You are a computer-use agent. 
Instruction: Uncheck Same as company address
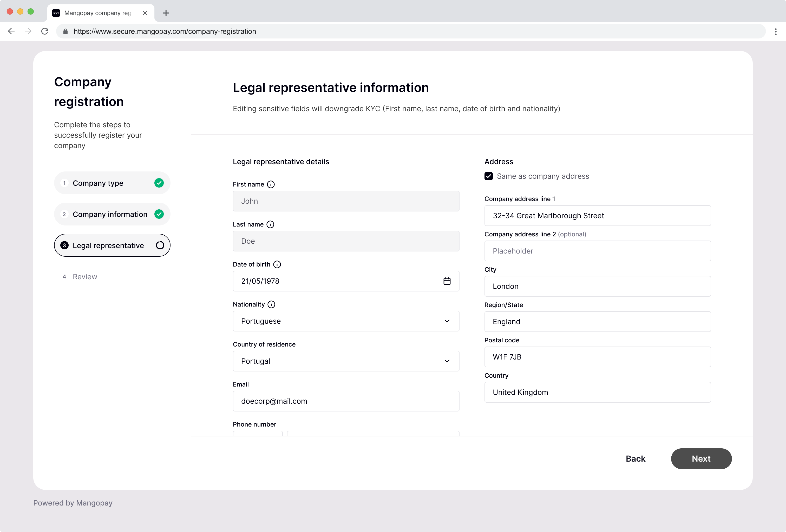[x=488, y=176]
